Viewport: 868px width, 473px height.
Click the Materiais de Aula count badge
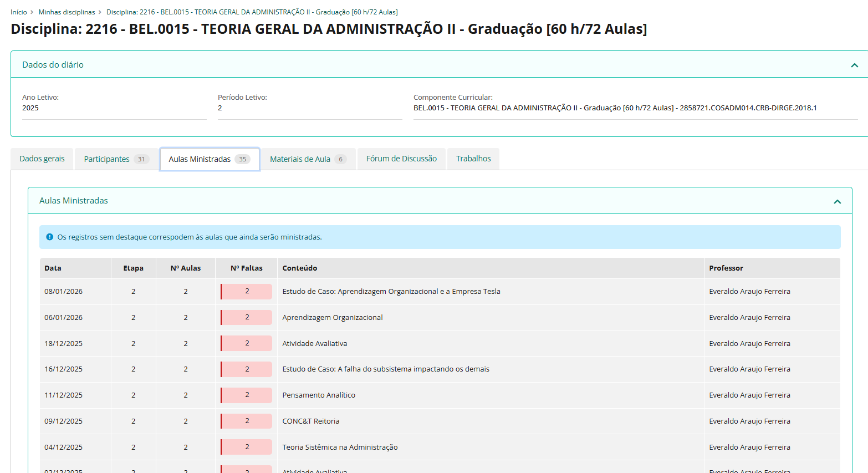(340, 160)
